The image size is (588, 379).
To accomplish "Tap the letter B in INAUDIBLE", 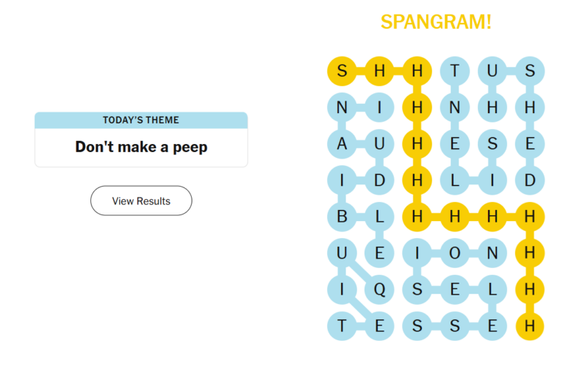I will click(x=342, y=217).
